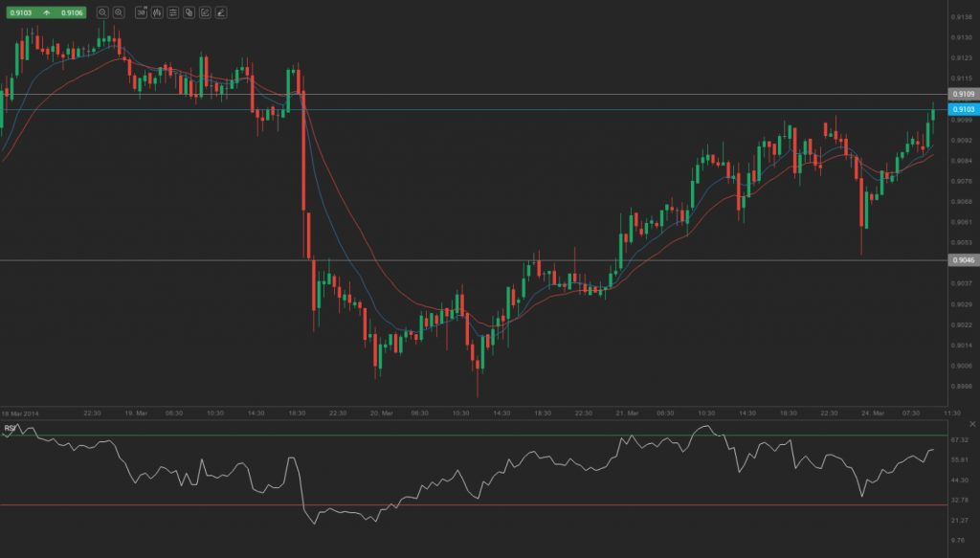Switch chart style using the candlestick icon
Image resolution: width=980 pixels, height=558 pixels.
coord(156,12)
